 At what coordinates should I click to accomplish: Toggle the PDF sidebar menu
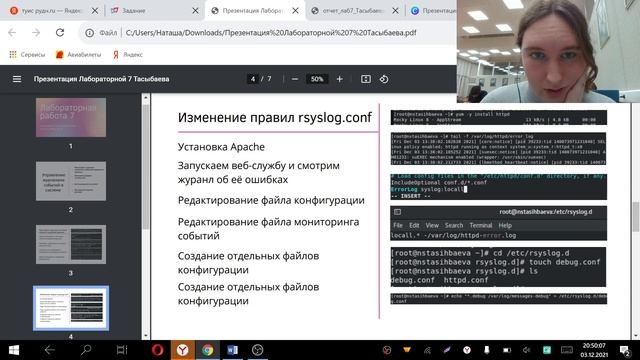[17, 79]
